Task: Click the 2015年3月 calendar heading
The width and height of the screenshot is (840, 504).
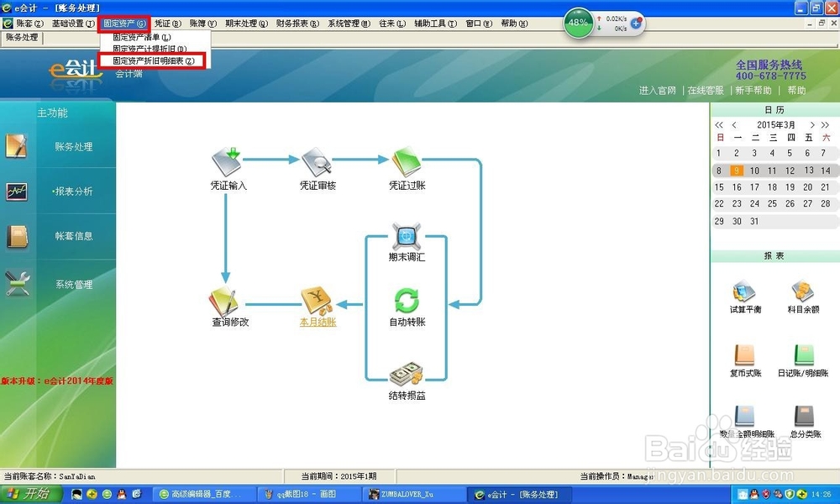Action: tap(775, 125)
